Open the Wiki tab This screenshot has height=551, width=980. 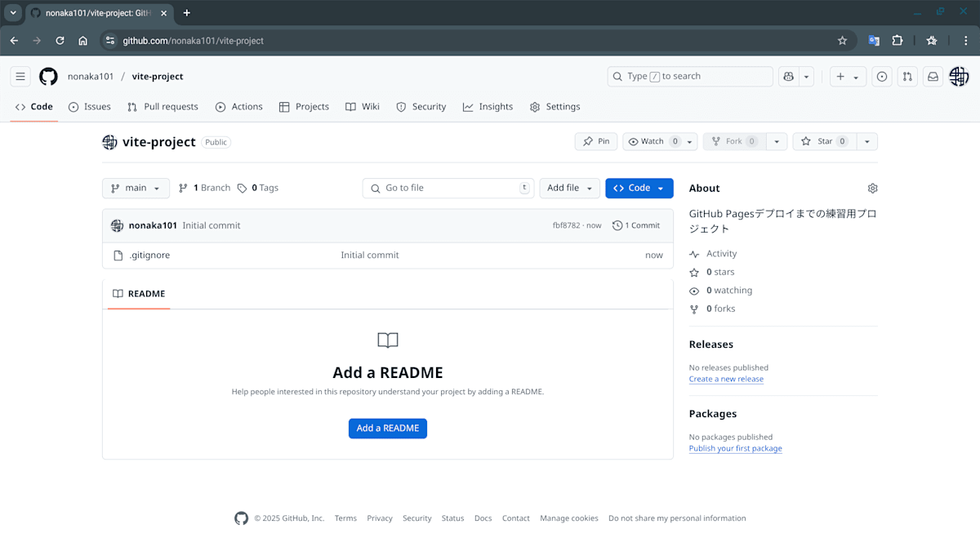pyautogui.click(x=363, y=107)
